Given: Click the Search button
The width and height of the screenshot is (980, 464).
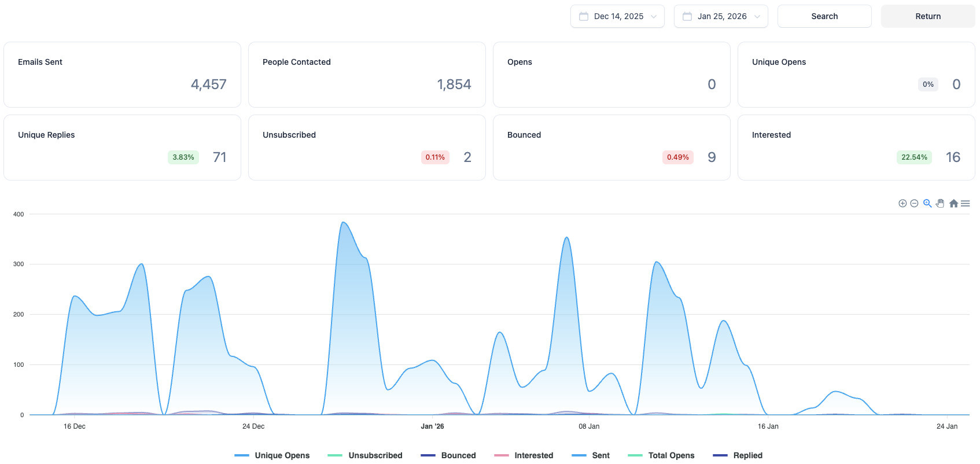Looking at the screenshot, I should tap(824, 16).
